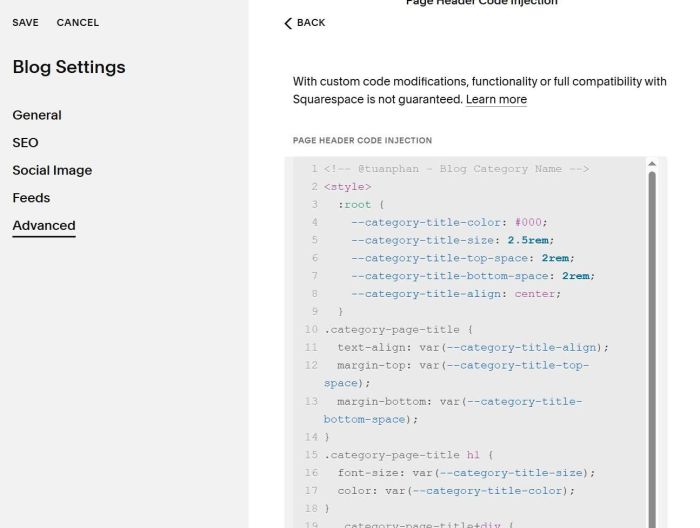Image resolution: width=700 pixels, height=528 pixels.
Task: Click the back chevron arrow icon
Action: (288, 23)
